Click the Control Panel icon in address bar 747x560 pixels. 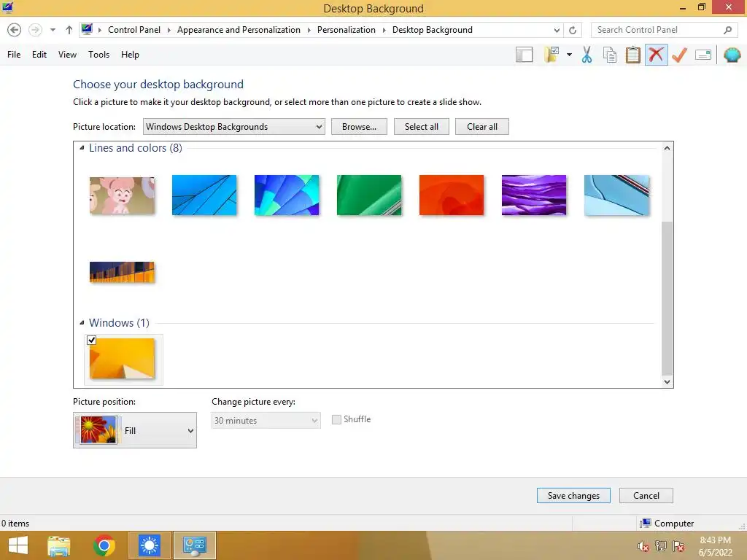pyautogui.click(x=87, y=29)
